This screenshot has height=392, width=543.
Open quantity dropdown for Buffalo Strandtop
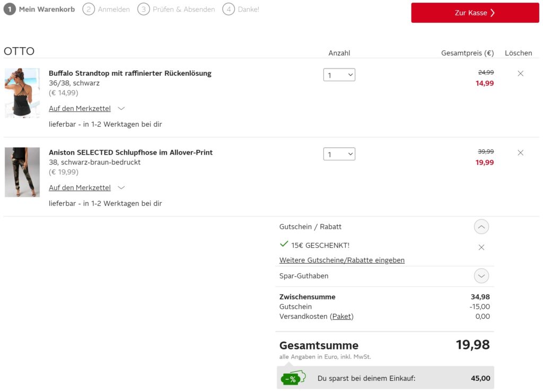(339, 75)
